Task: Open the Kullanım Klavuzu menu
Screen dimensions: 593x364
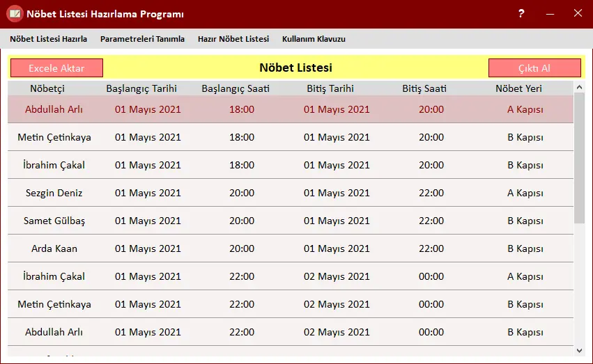Action: [314, 39]
